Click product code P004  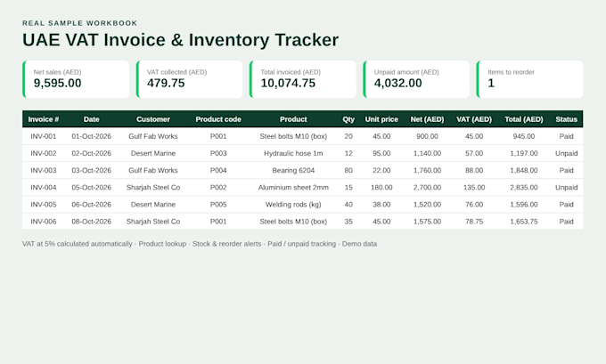[x=218, y=170]
